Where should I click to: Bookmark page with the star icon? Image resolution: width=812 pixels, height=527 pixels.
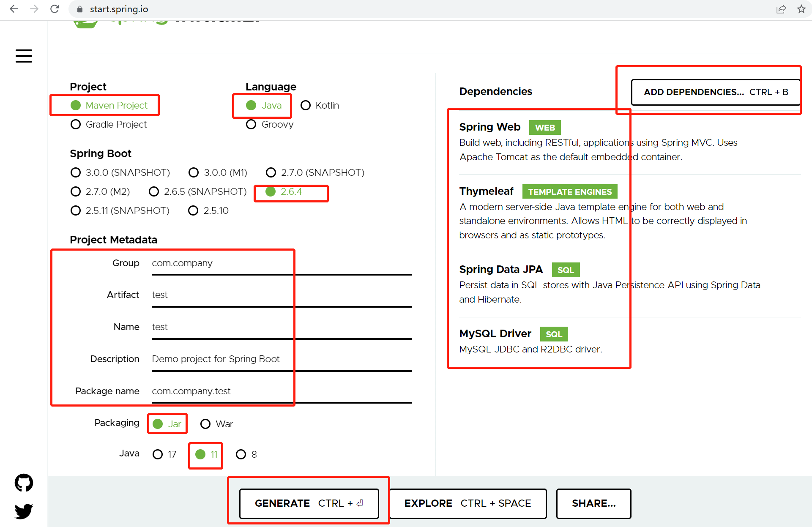[801, 9]
